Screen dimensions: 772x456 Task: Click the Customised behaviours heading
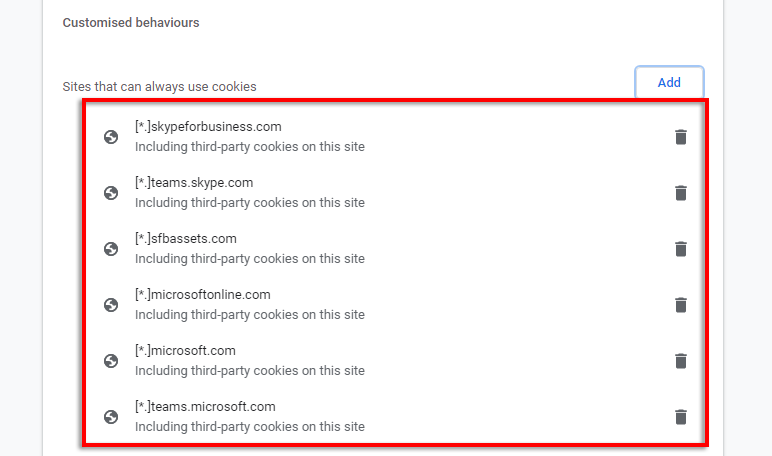pyautogui.click(x=131, y=23)
